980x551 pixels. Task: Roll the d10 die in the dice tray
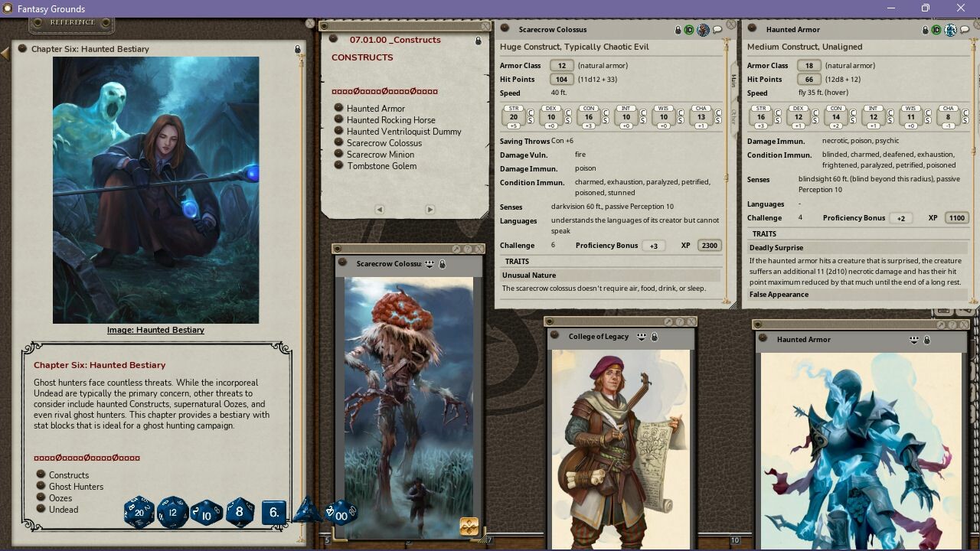tap(205, 514)
